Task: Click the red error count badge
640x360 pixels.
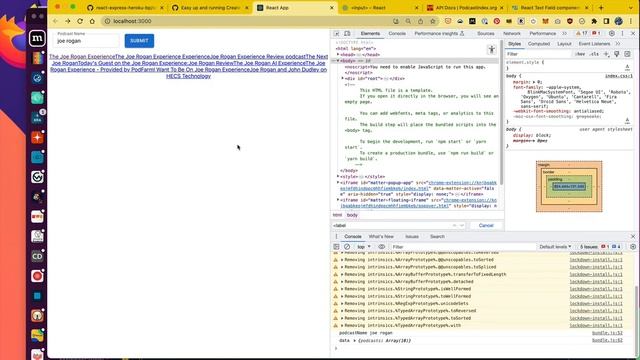Action: point(596,33)
